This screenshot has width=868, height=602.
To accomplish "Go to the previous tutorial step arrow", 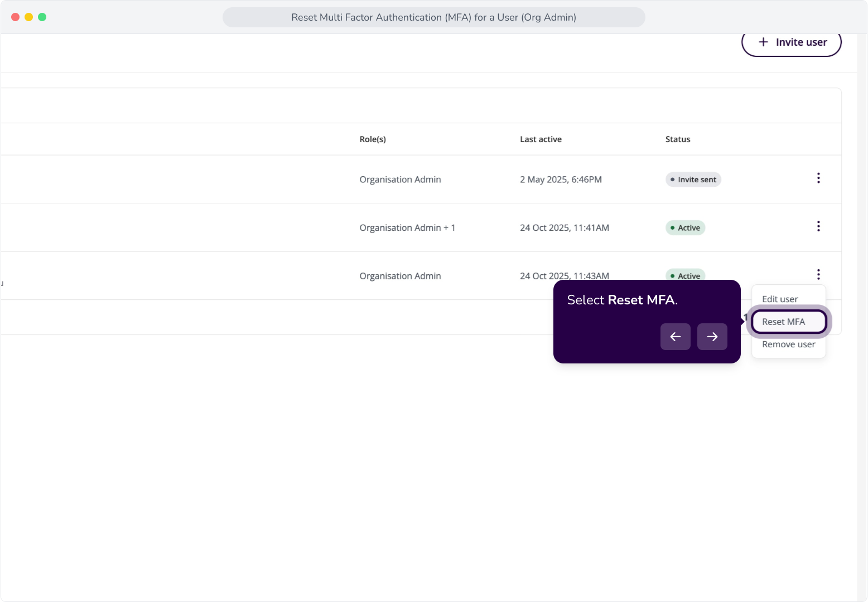I will click(676, 337).
